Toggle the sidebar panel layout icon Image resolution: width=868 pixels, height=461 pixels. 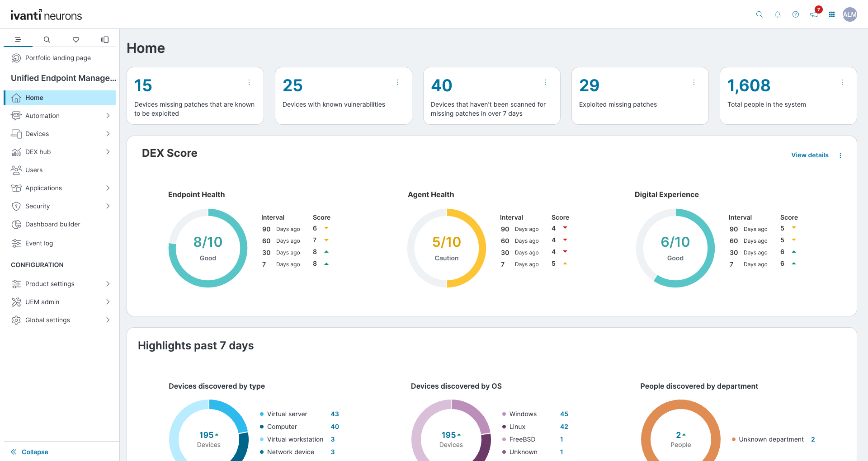[105, 40]
